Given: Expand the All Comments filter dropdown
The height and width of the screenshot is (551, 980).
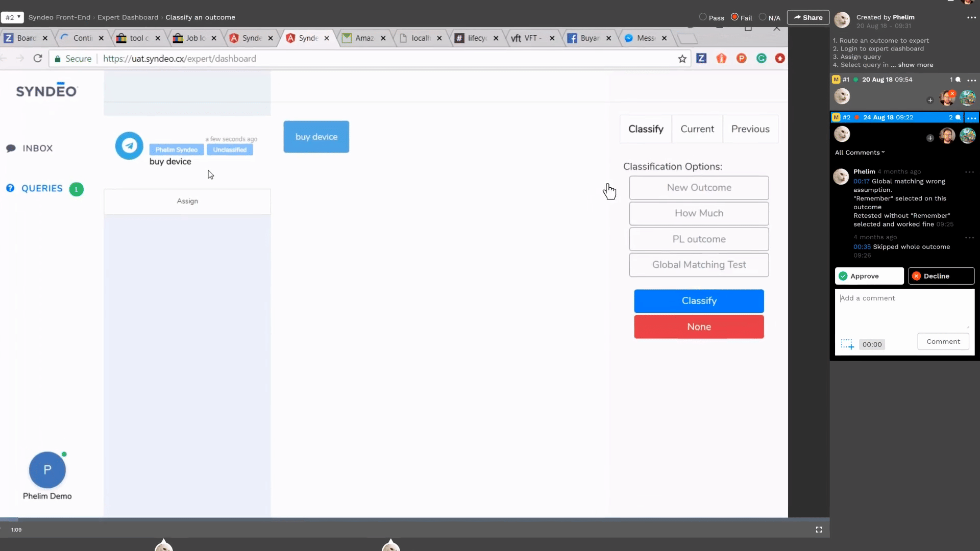Looking at the screenshot, I should coord(860,153).
